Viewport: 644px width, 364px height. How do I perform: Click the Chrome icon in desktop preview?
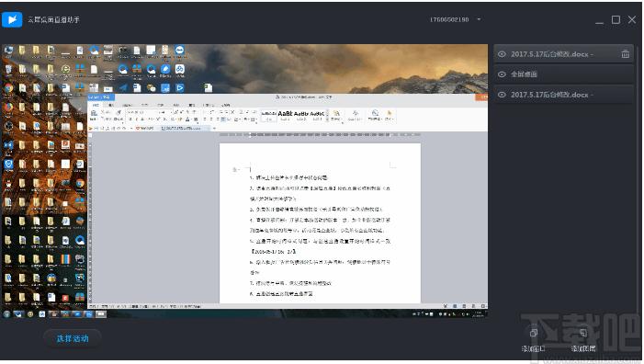point(8,88)
